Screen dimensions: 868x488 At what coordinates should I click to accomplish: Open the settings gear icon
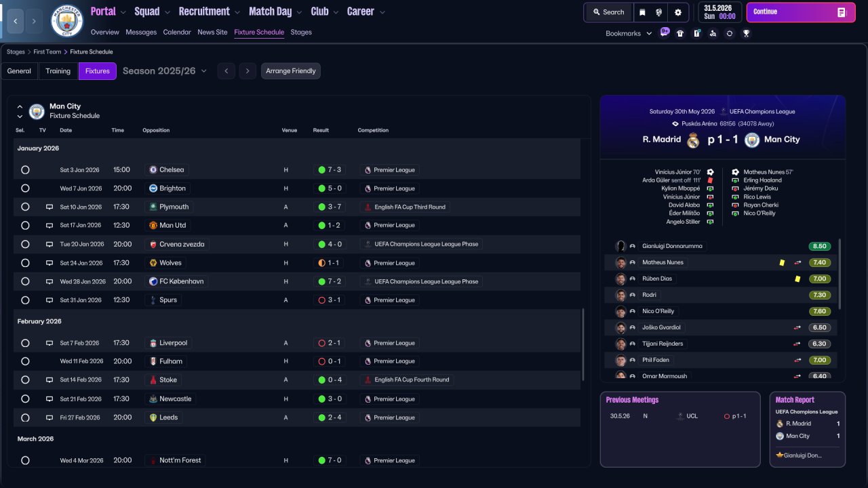pos(677,12)
